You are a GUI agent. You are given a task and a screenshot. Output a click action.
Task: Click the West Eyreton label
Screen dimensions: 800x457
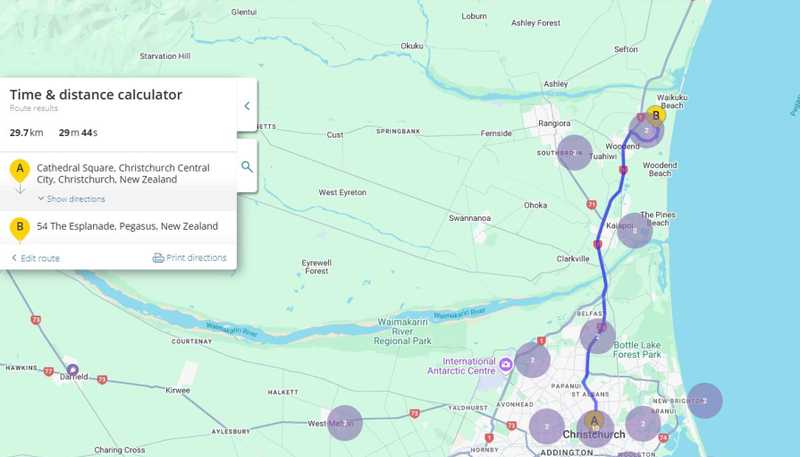pyautogui.click(x=342, y=192)
